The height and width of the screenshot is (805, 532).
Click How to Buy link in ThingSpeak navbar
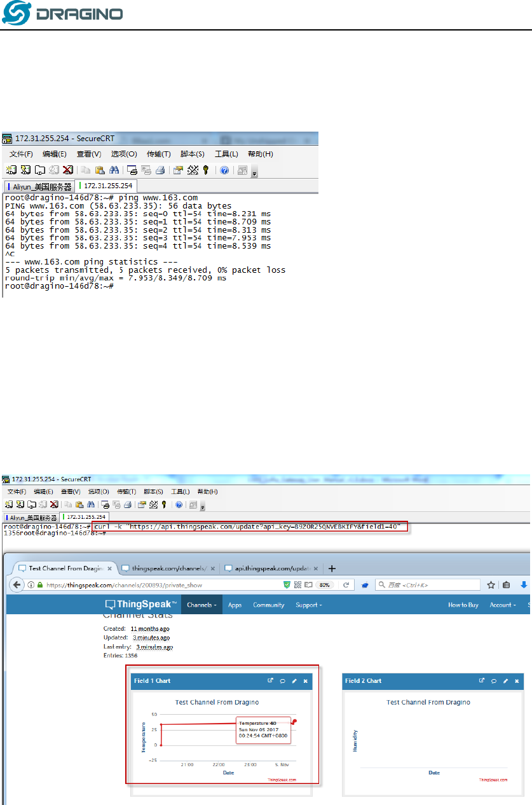pos(463,605)
